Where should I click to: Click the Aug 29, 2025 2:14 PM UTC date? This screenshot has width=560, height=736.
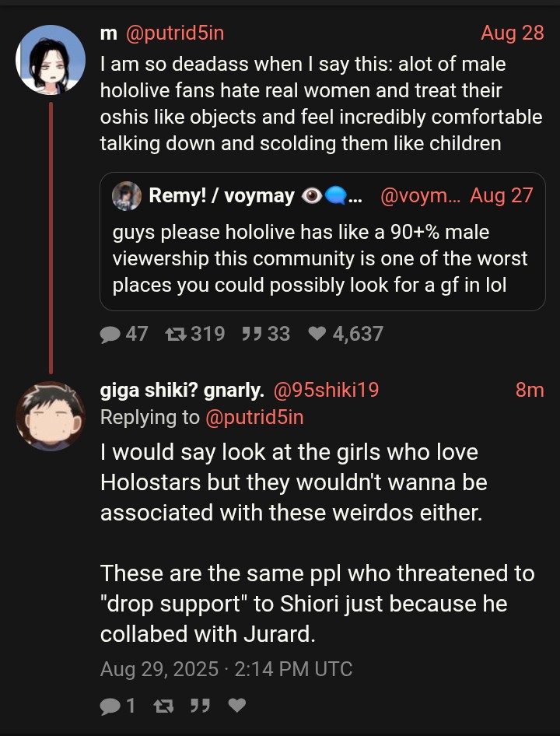tap(226, 668)
